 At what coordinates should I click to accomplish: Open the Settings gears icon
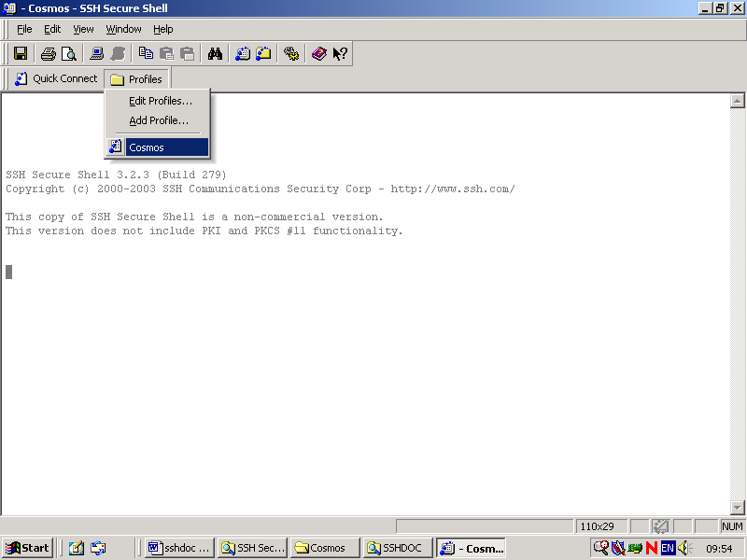[x=291, y=54]
